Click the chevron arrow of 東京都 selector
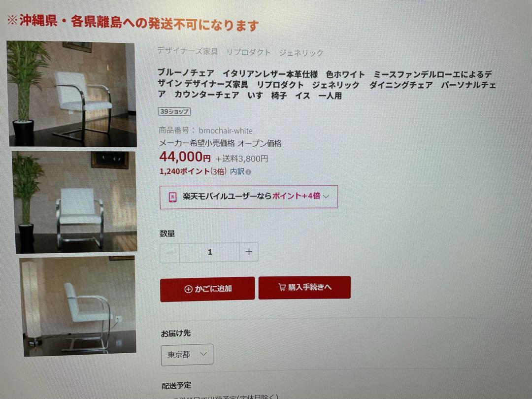The height and width of the screenshot is (399, 532). (x=203, y=354)
